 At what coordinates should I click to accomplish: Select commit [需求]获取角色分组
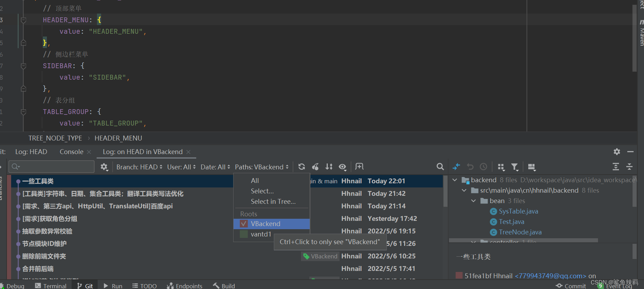pos(50,218)
